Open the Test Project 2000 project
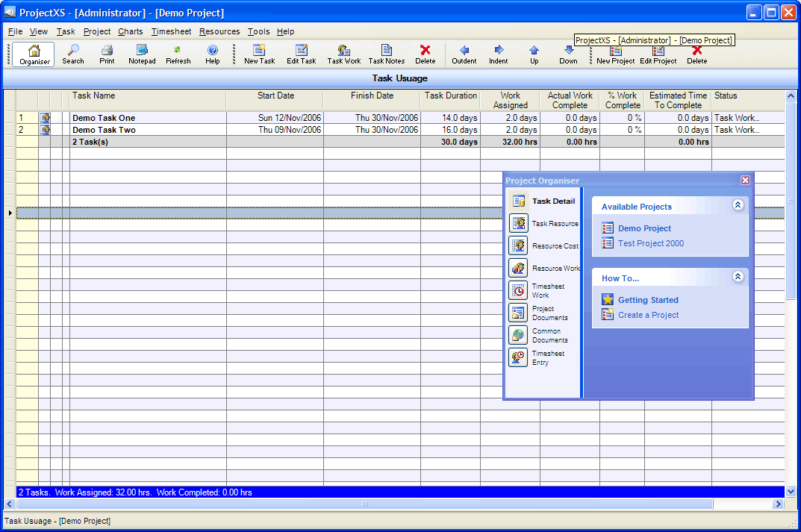 click(649, 242)
